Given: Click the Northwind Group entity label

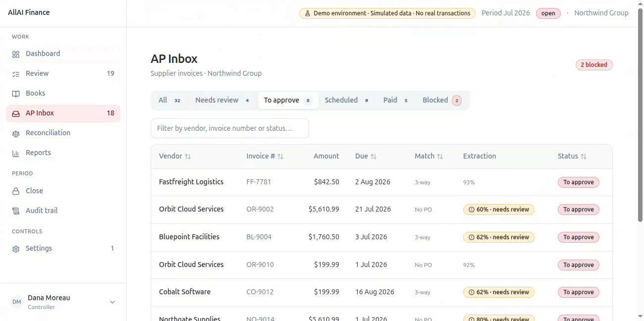Looking at the screenshot, I should (x=601, y=13).
